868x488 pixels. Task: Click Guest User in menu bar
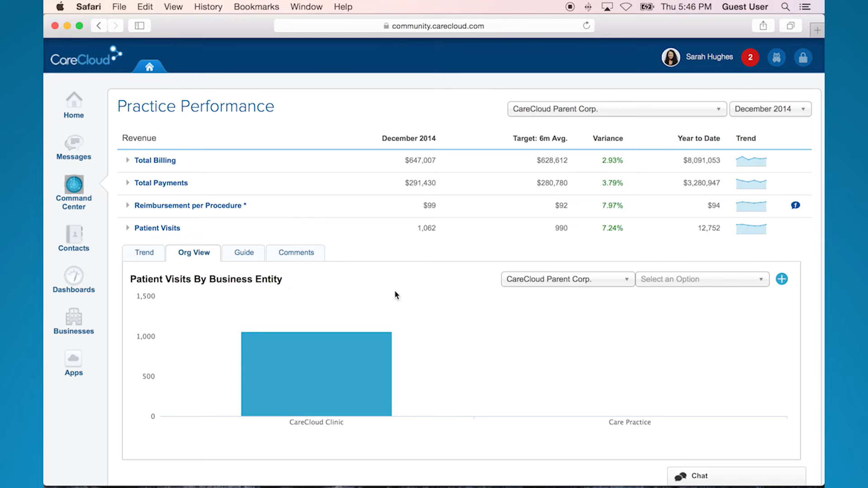745,7
